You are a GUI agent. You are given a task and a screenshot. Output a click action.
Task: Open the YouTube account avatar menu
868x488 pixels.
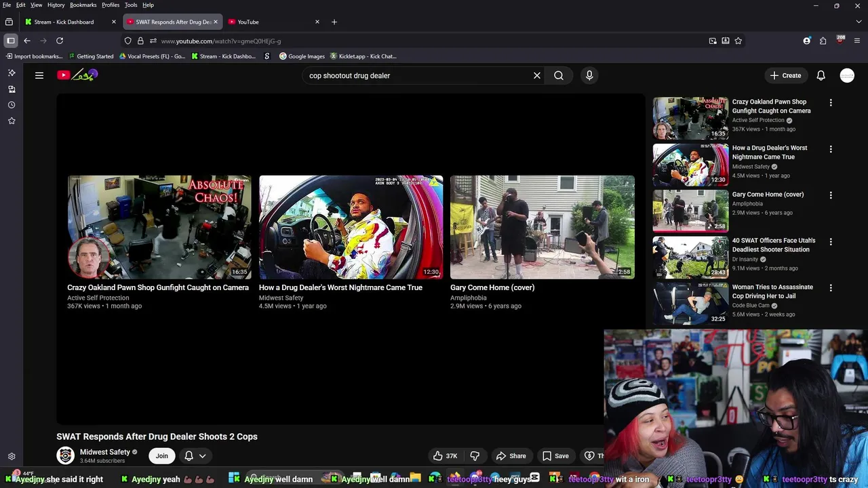tap(847, 75)
